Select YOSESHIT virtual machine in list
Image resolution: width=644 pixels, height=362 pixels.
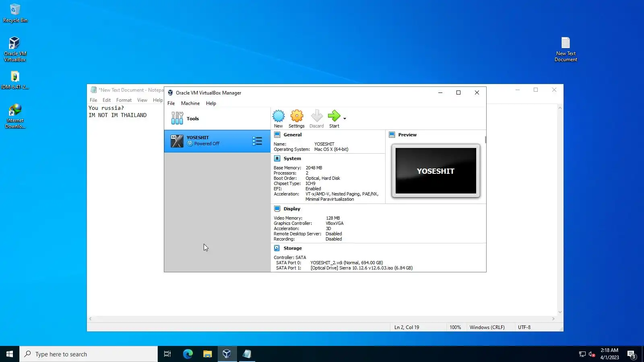tap(217, 141)
